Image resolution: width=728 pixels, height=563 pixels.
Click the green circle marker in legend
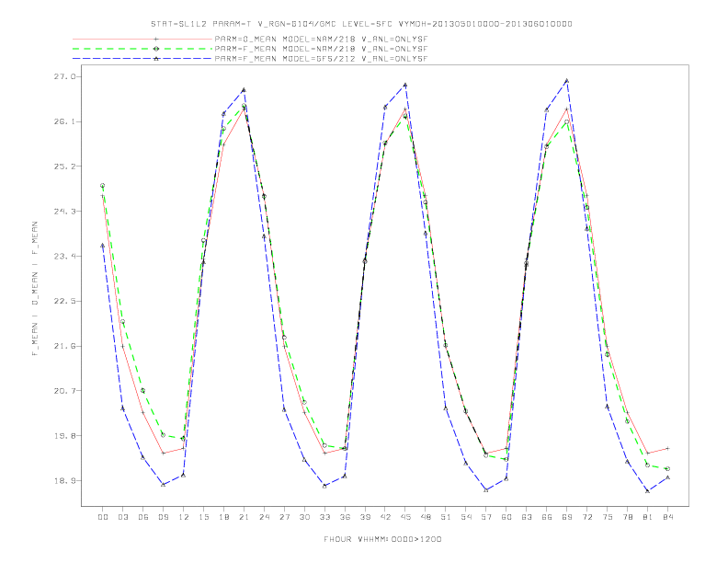coord(156,49)
